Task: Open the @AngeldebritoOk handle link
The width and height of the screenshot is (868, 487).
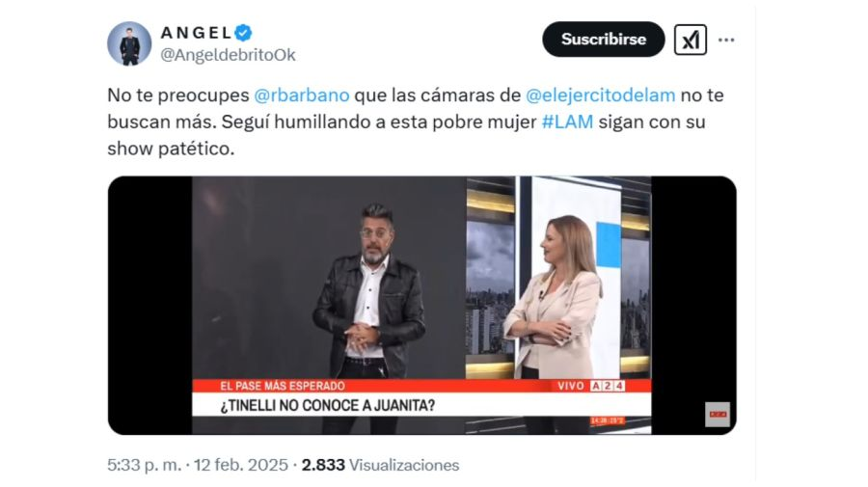Action: [x=228, y=55]
